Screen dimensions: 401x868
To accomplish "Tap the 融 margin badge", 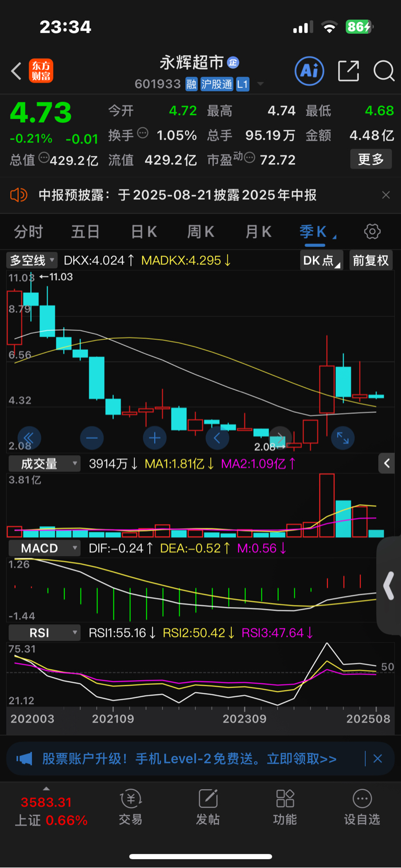I will click(x=192, y=84).
